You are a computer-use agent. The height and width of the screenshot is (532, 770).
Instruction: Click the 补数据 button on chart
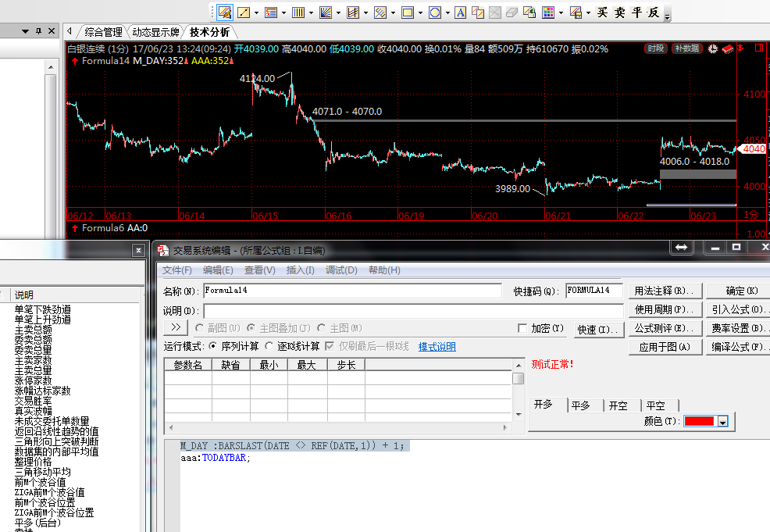[x=687, y=48]
